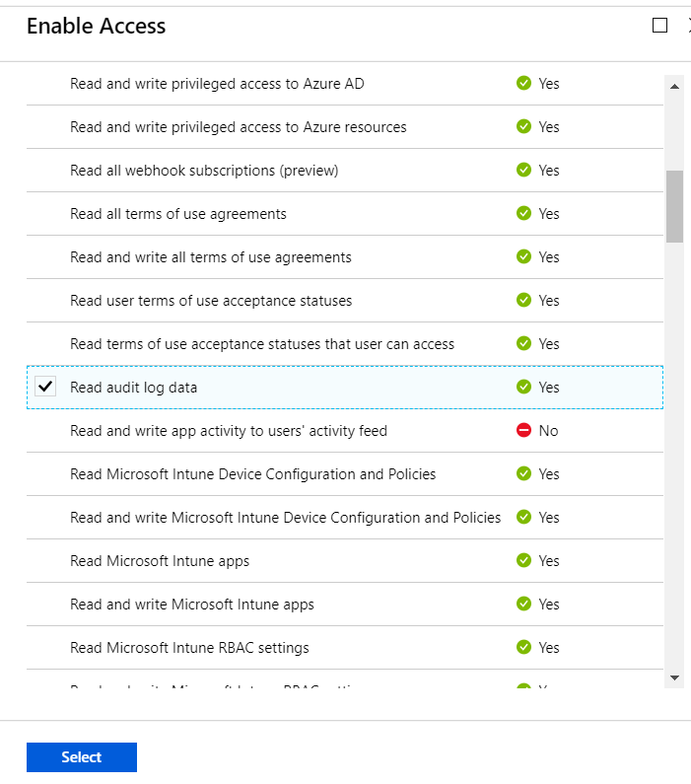Choose Read user terms of use acceptance statuses

[x=210, y=301]
